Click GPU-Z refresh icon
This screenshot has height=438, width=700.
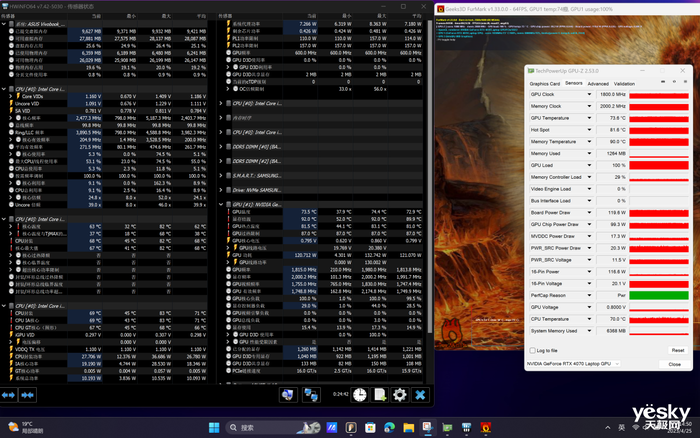pyautogui.click(x=674, y=82)
